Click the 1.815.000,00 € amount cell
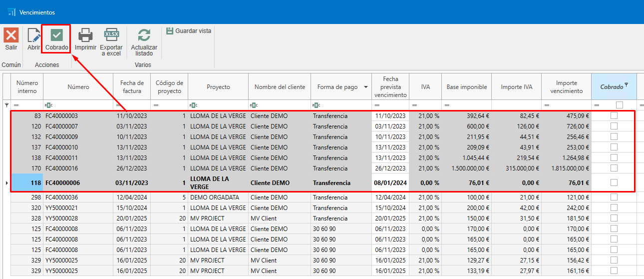 pos(567,168)
